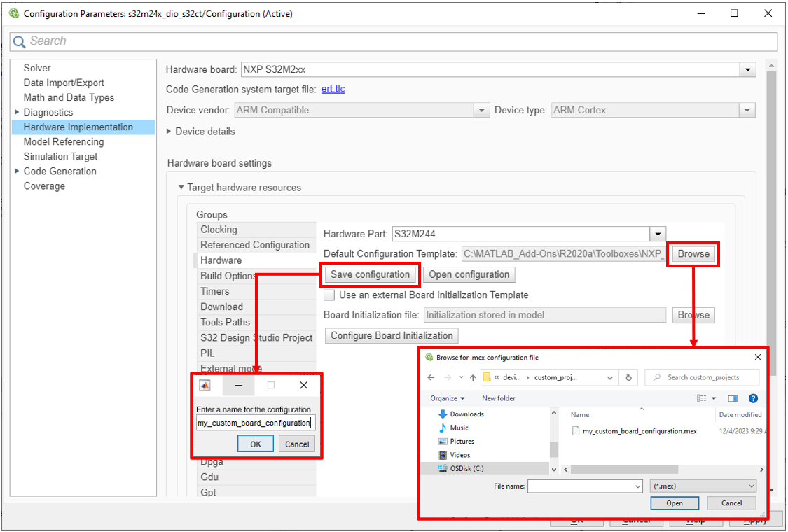
Task: Open the Organize menu in file dialog
Action: 448,398
